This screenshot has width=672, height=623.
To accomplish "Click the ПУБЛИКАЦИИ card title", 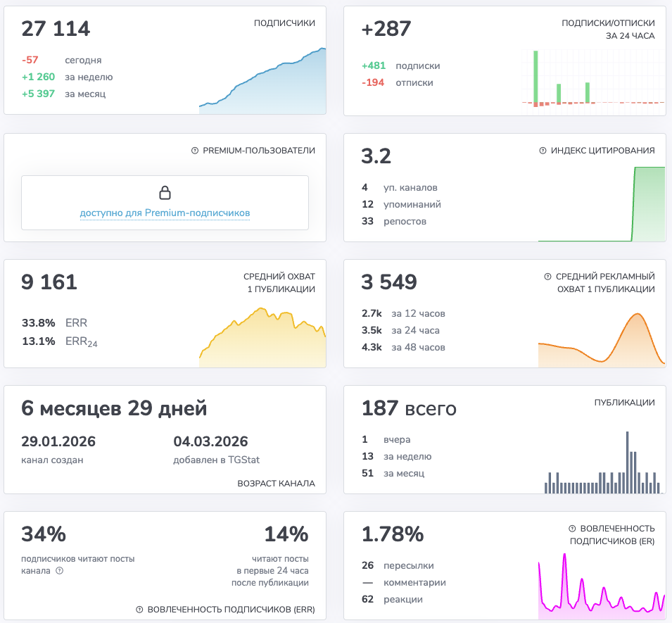I will coord(624,403).
